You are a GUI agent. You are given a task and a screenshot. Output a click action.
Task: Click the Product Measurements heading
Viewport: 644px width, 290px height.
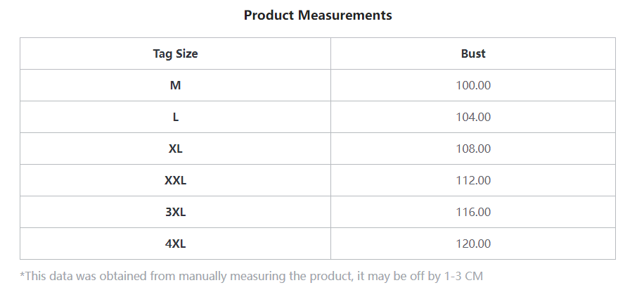click(x=318, y=15)
